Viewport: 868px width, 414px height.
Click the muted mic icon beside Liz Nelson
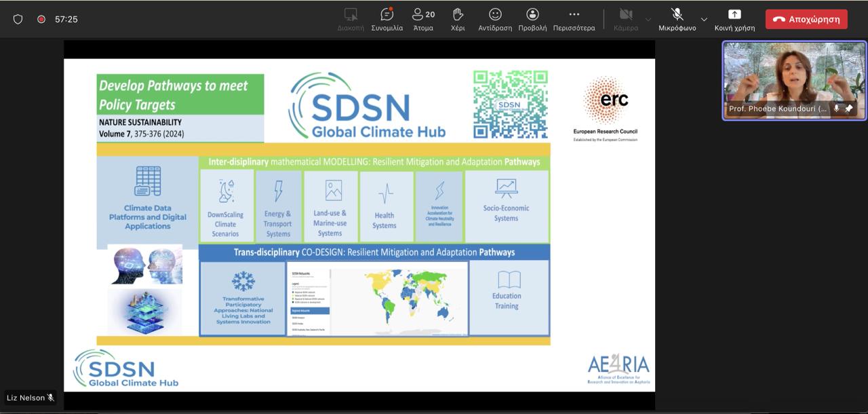(x=51, y=398)
